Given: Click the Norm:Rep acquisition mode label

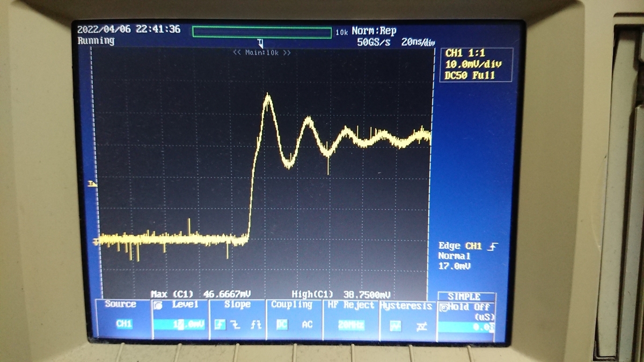Looking at the screenshot, I should [374, 31].
